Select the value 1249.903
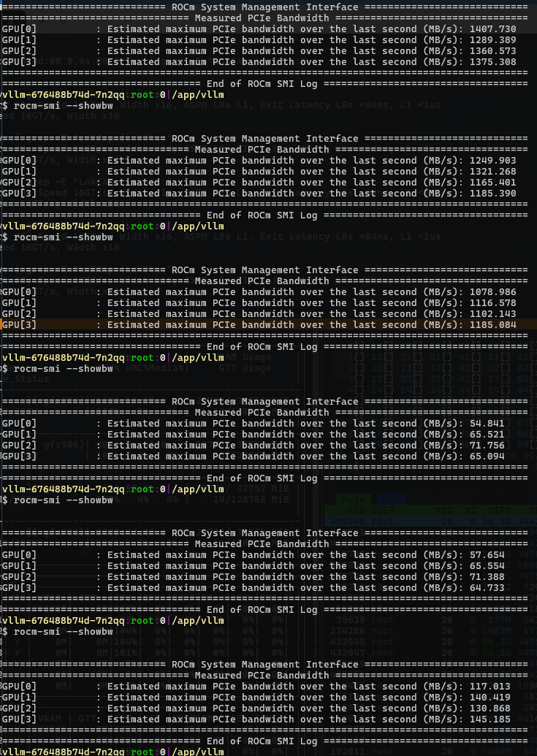 (492, 161)
